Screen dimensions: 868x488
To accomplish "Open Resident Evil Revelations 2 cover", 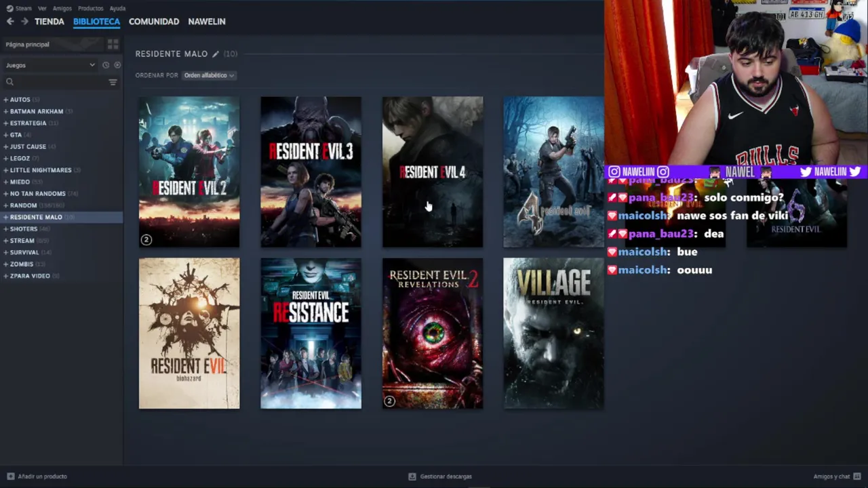I will 433,333.
